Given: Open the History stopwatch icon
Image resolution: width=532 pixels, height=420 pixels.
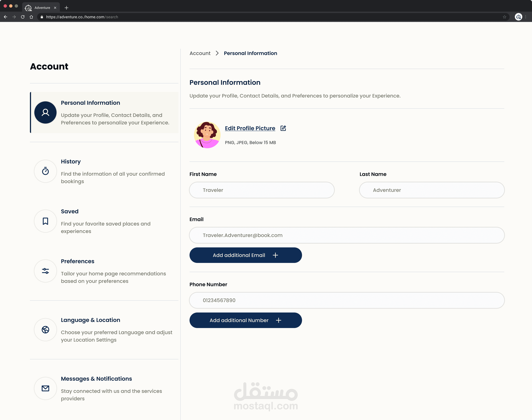Looking at the screenshot, I should 45,171.
